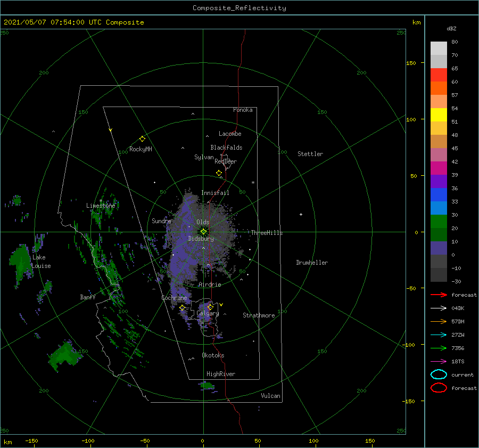Click the Stettler label
Screen dimensions: 479x448
pos(310,154)
